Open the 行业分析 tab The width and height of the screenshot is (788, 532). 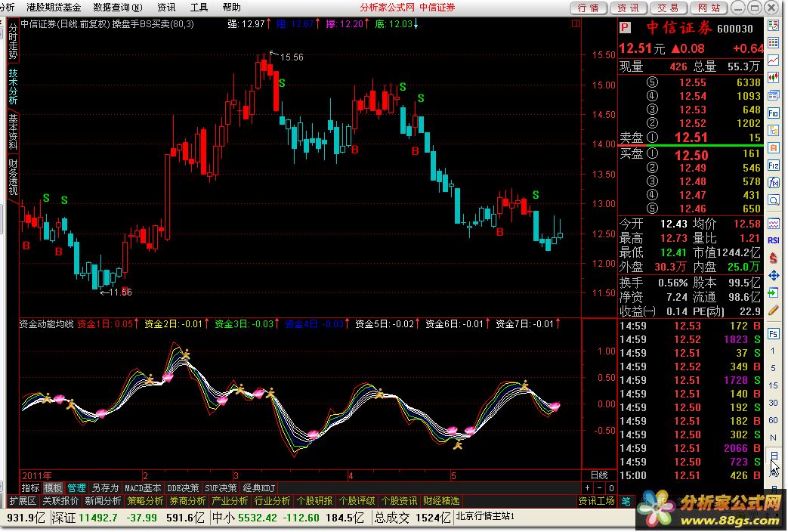click(272, 501)
